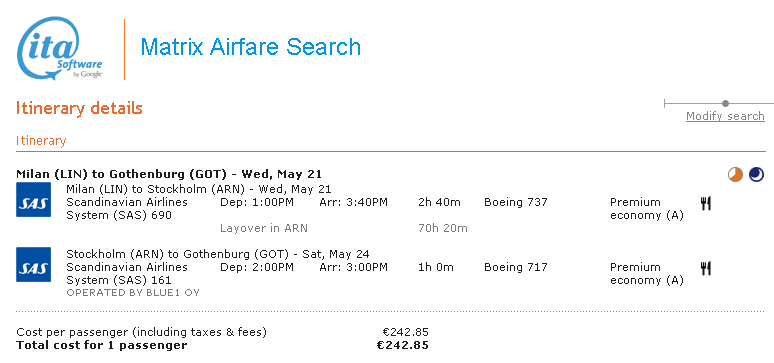
Task: Click the Milan (LIN) to Stockholm (ARN) segment line
Action: coord(198,189)
